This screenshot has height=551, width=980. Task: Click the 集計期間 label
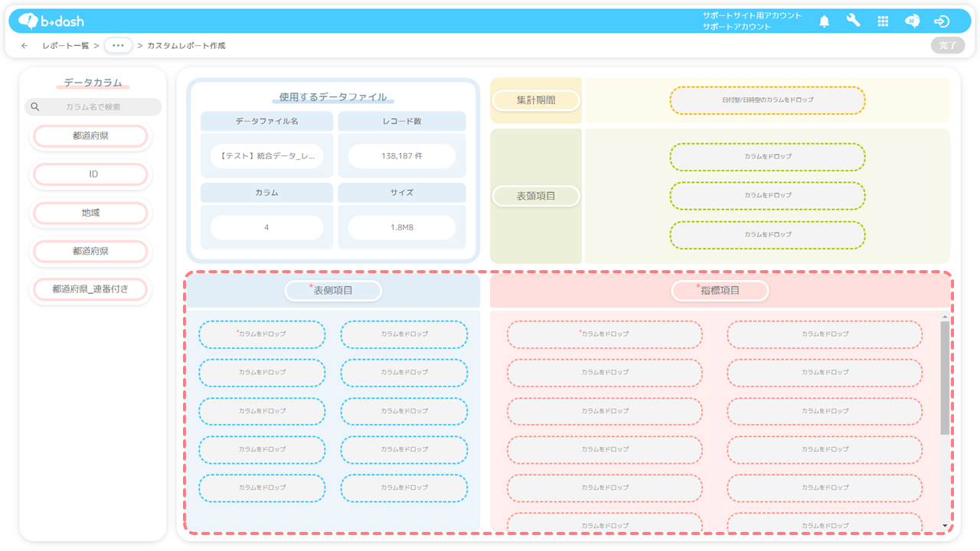tap(536, 100)
